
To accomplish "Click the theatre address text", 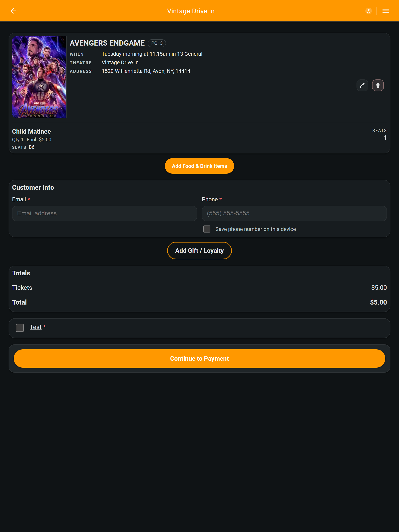I will click(x=146, y=71).
